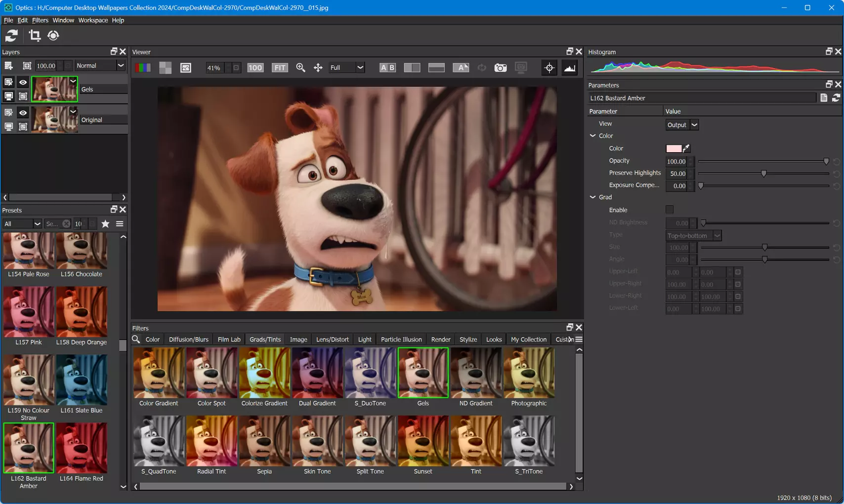Open the Filters panel options menu icon
Viewport: 844px width, 504px height.
(579, 339)
